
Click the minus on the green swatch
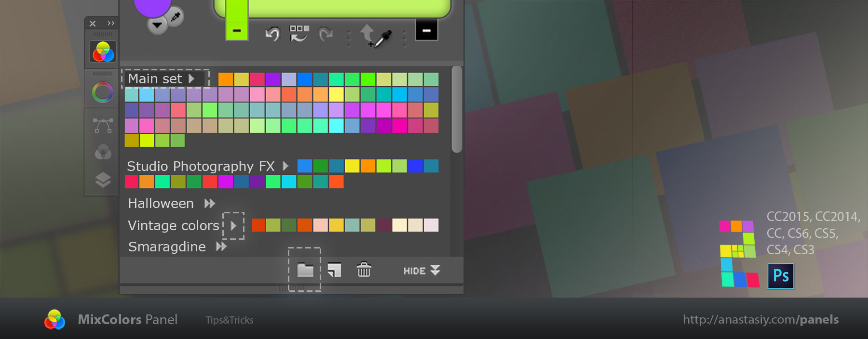(237, 30)
